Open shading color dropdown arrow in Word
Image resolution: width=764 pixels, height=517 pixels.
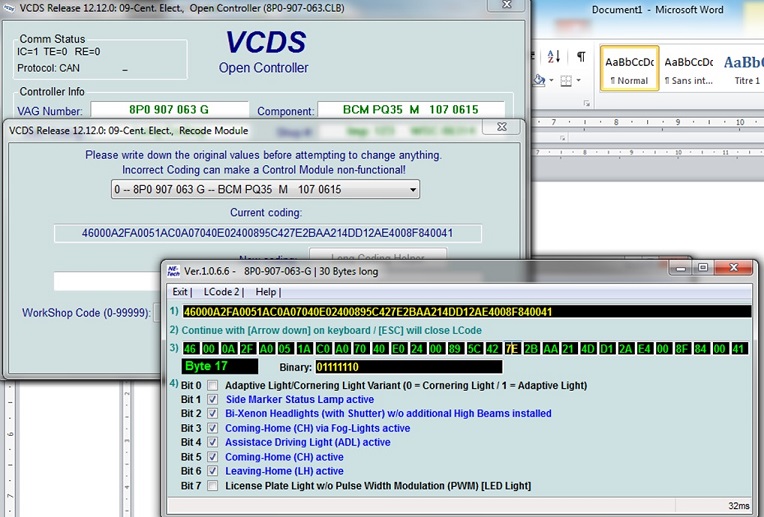(x=551, y=80)
